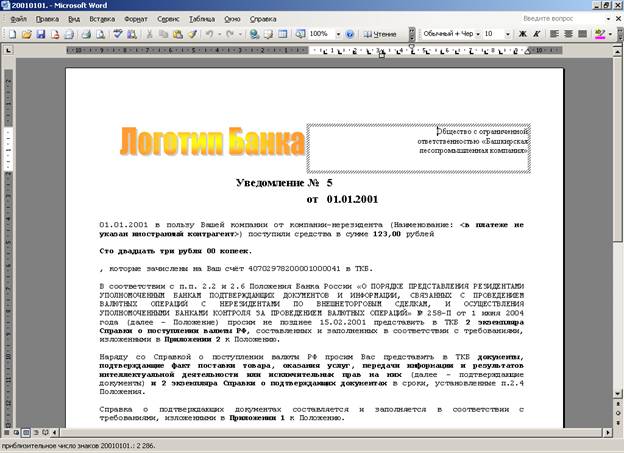This screenshot has height=453, width=624.
Task: Save the document with diskette icon
Action: (40, 34)
